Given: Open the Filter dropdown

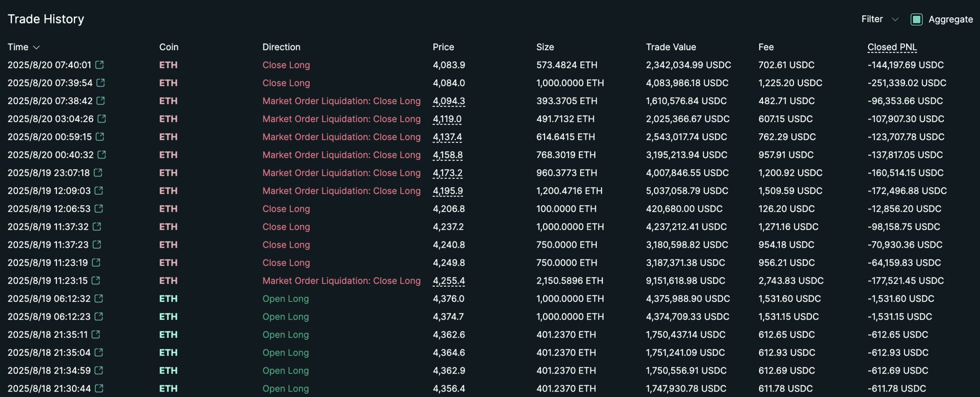Looking at the screenshot, I should pos(879,19).
